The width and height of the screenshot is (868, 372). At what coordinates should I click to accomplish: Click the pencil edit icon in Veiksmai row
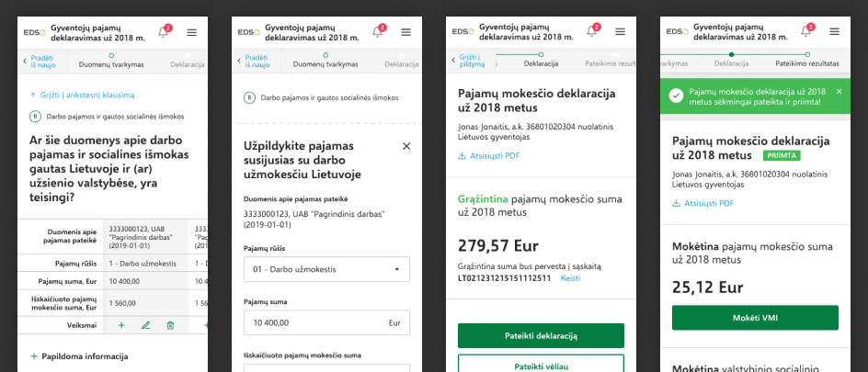pos(145,325)
